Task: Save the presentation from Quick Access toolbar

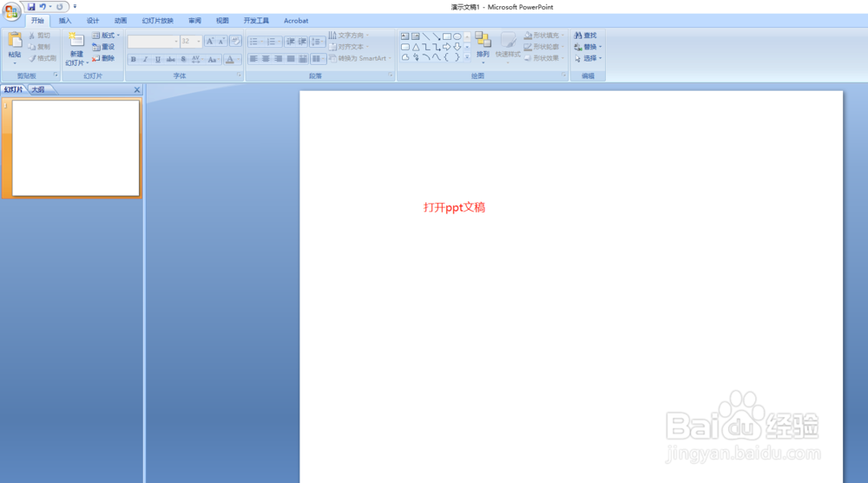Action: [31, 7]
